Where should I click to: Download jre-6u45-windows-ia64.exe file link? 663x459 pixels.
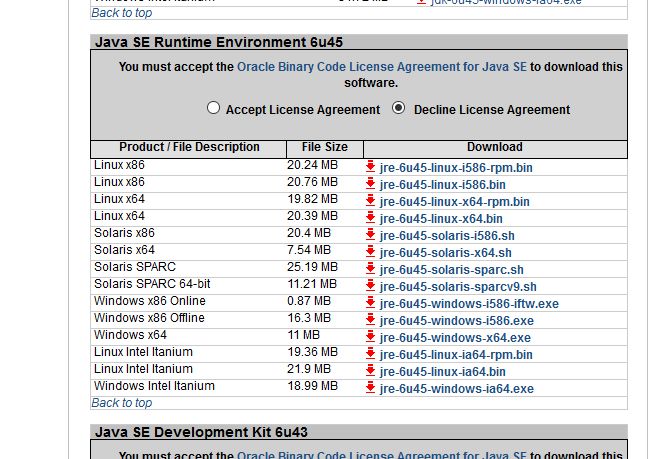457,389
